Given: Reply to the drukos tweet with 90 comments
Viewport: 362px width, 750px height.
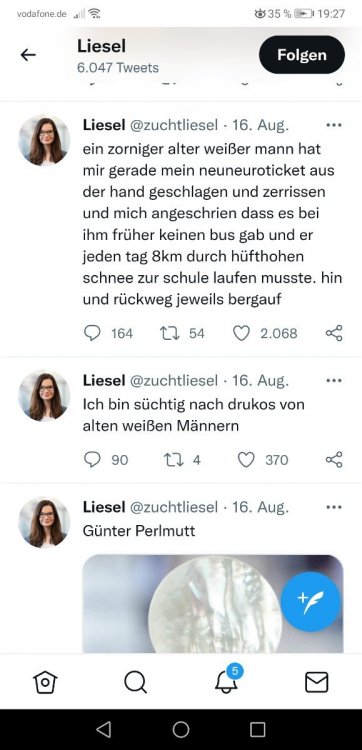Looking at the screenshot, I should click(92, 460).
